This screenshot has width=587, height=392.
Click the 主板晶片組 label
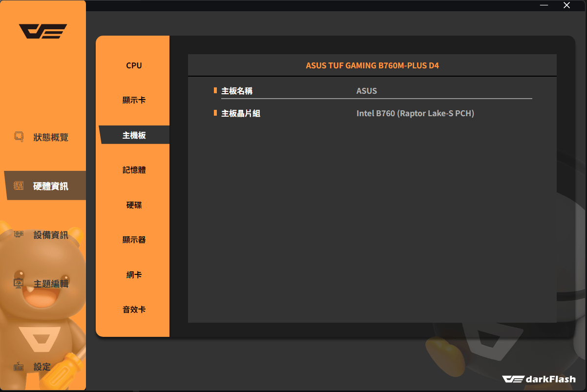(x=241, y=113)
